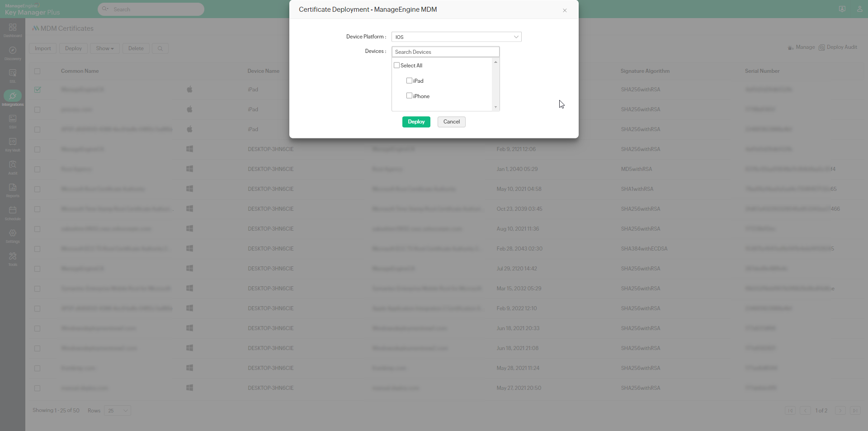The height and width of the screenshot is (431, 868).
Task: Go to the next table page
Action: point(840,411)
